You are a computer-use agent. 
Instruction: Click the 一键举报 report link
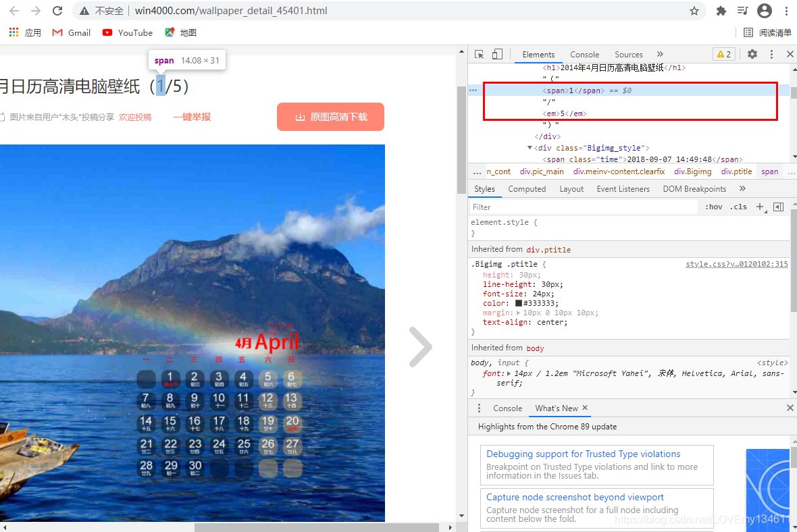pyautogui.click(x=192, y=117)
